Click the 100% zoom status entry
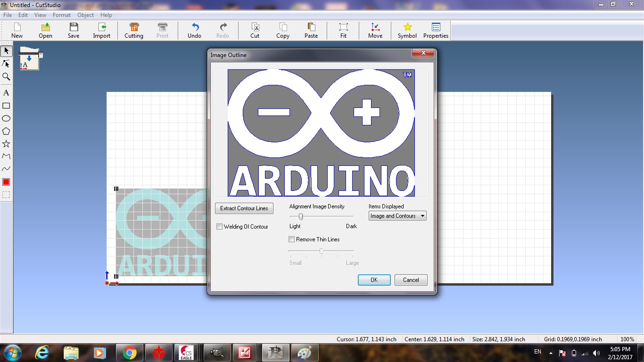The image size is (644, 362). [627, 339]
